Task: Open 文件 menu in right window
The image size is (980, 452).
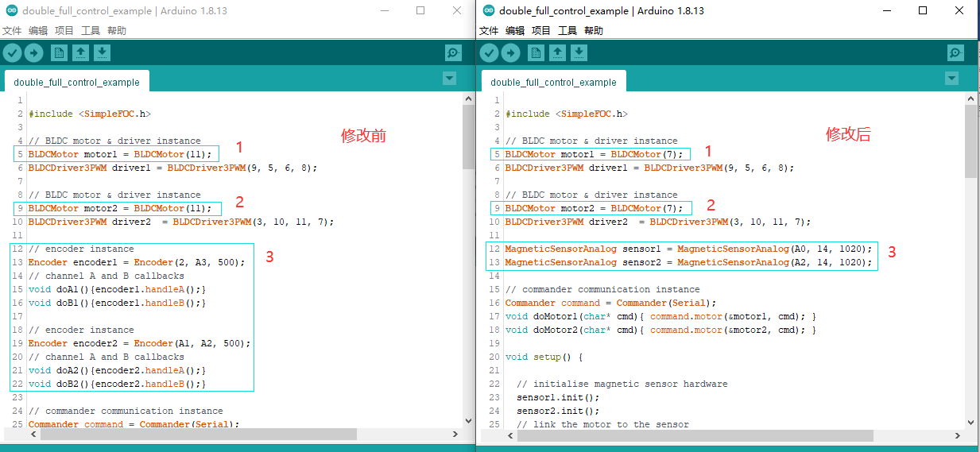Action: [x=489, y=31]
